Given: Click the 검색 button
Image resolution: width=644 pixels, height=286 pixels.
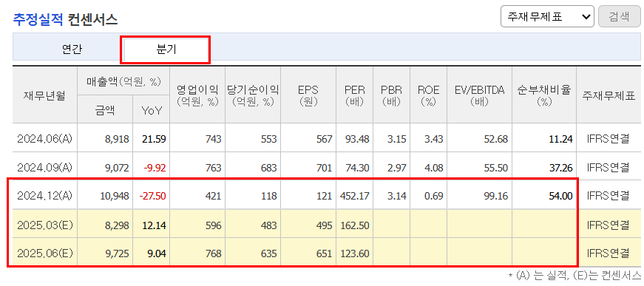Looking at the screenshot, I should point(620,16).
